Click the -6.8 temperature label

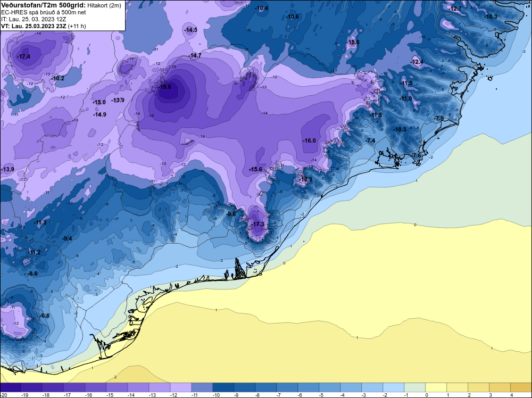45,316
